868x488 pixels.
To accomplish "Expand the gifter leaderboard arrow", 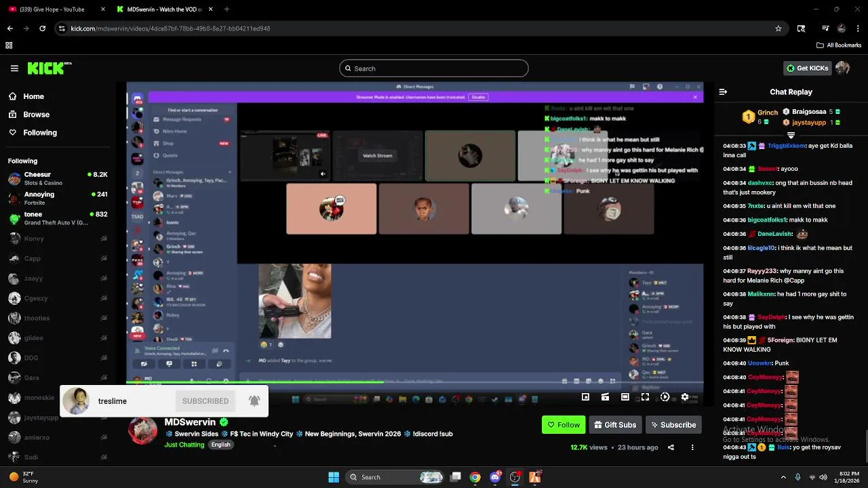I will click(x=791, y=136).
